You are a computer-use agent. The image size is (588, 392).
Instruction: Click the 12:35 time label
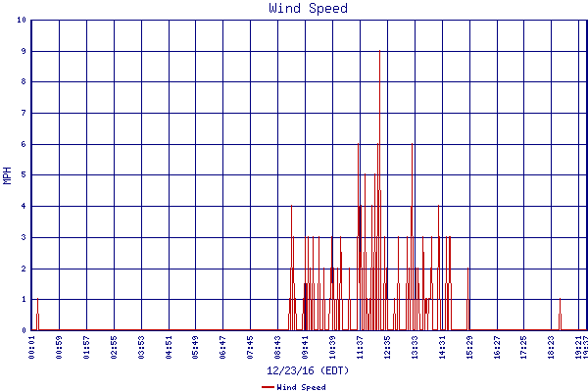[387, 347]
